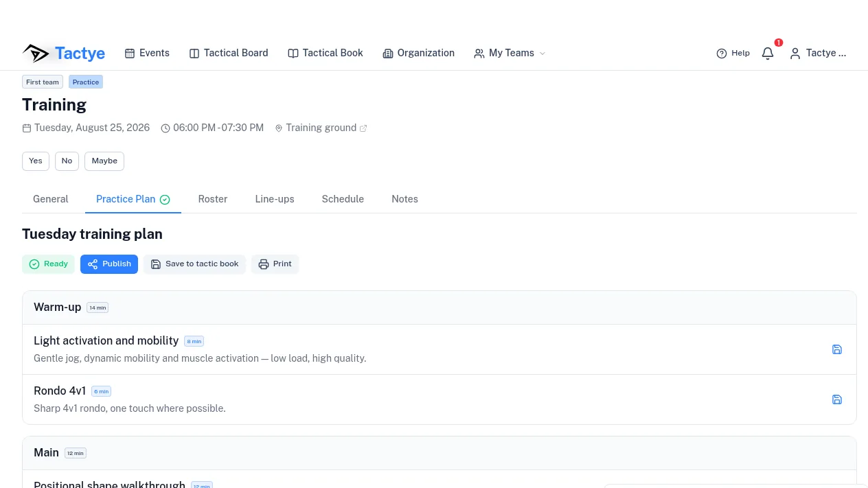Viewport: 868px width, 488px height.
Task: Toggle the Ready status
Action: pos(48,264)
